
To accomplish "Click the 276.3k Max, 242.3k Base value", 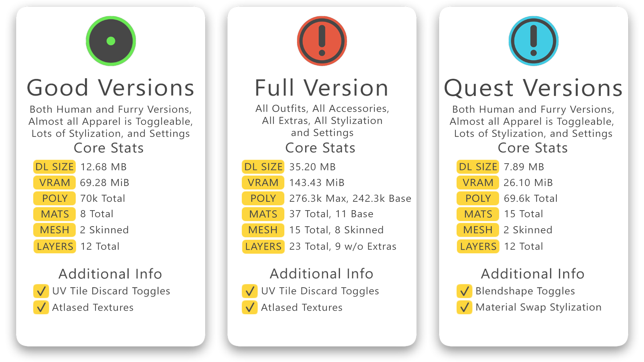I will click(350, 198).
